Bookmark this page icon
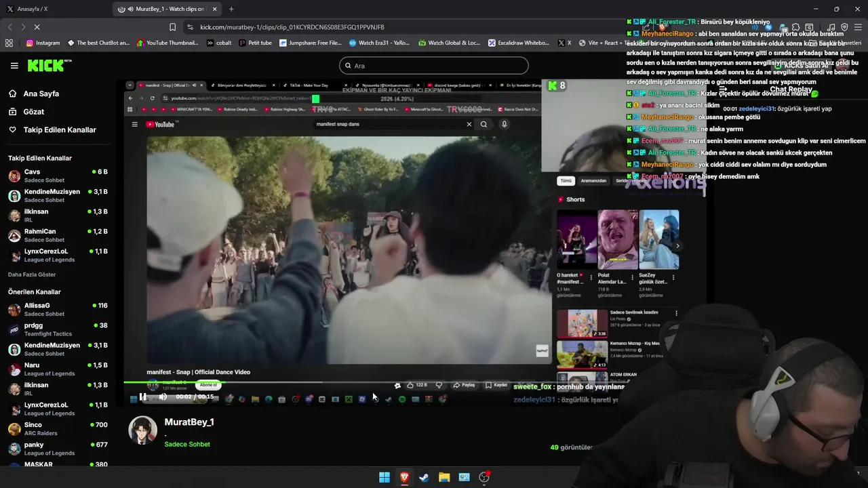This screenshot has width=868, height=488. 172,27
